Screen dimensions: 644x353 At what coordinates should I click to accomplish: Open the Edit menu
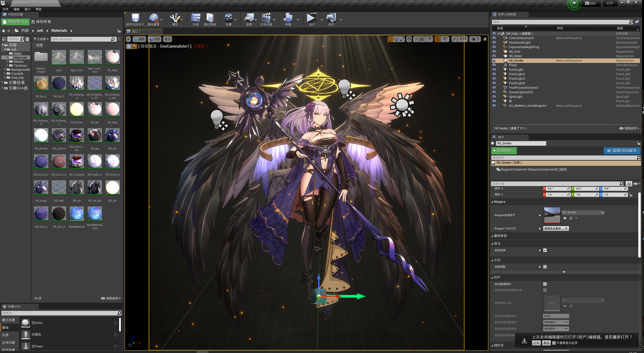(x=17, y=9)
